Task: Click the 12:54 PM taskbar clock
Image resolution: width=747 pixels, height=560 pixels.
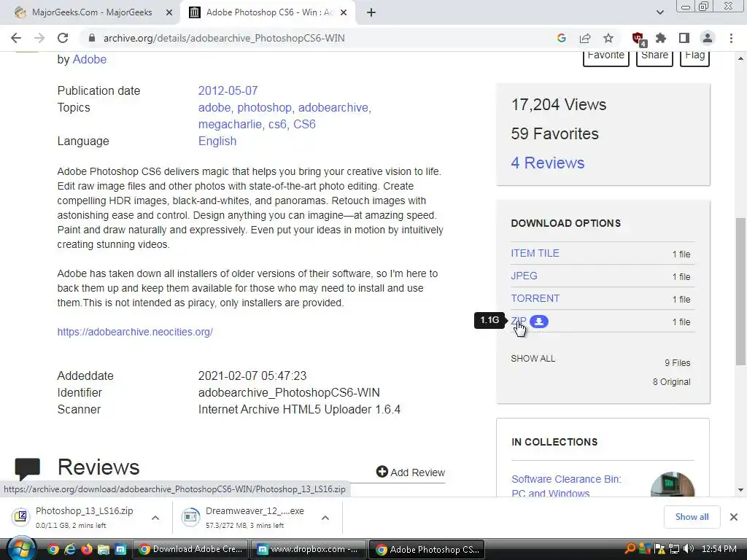Action: (719, 549)
